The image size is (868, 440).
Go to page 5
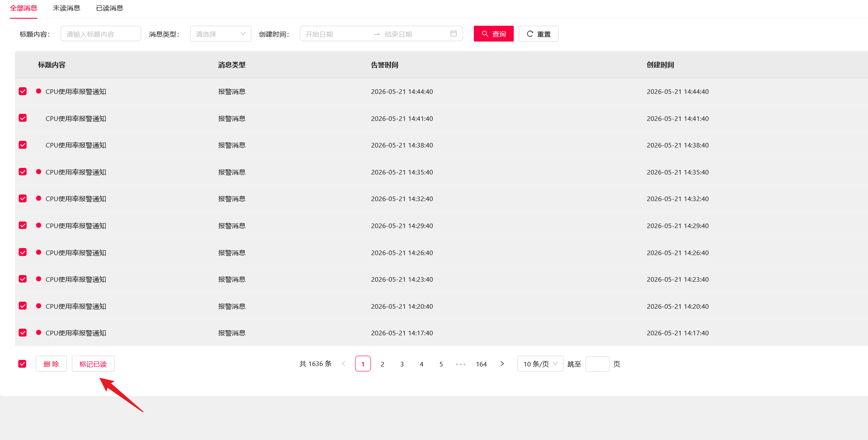(441, 364)
